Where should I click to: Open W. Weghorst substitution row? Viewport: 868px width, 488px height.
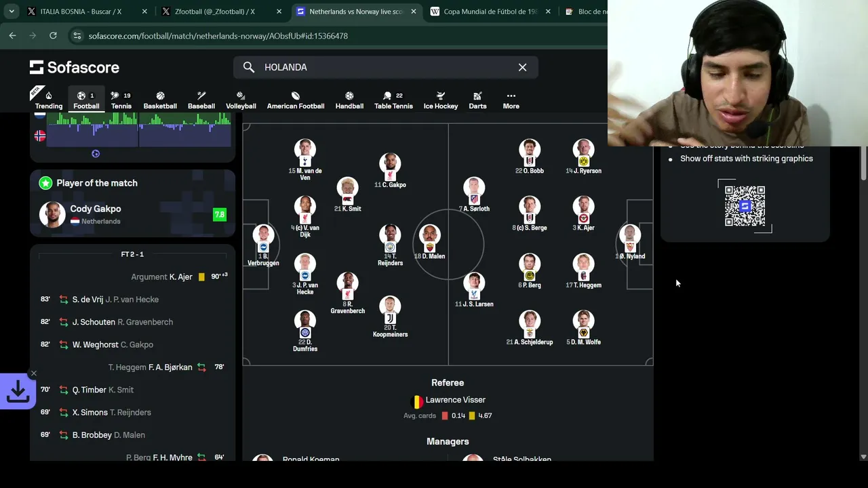click(132, 344)
